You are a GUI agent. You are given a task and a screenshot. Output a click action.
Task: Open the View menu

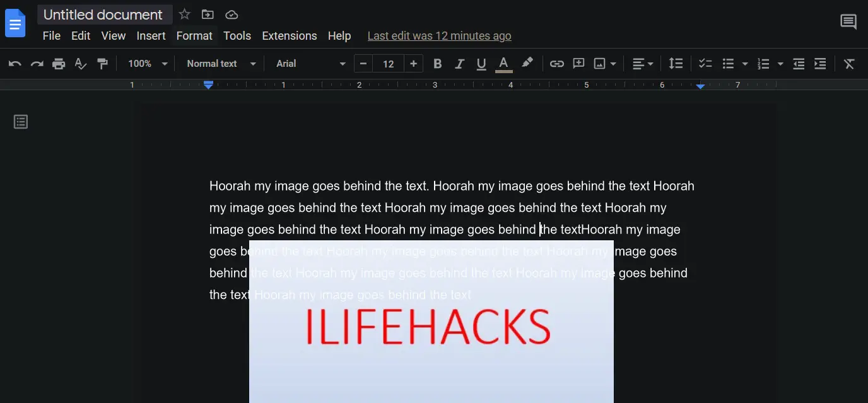click(x=114, y=36)
